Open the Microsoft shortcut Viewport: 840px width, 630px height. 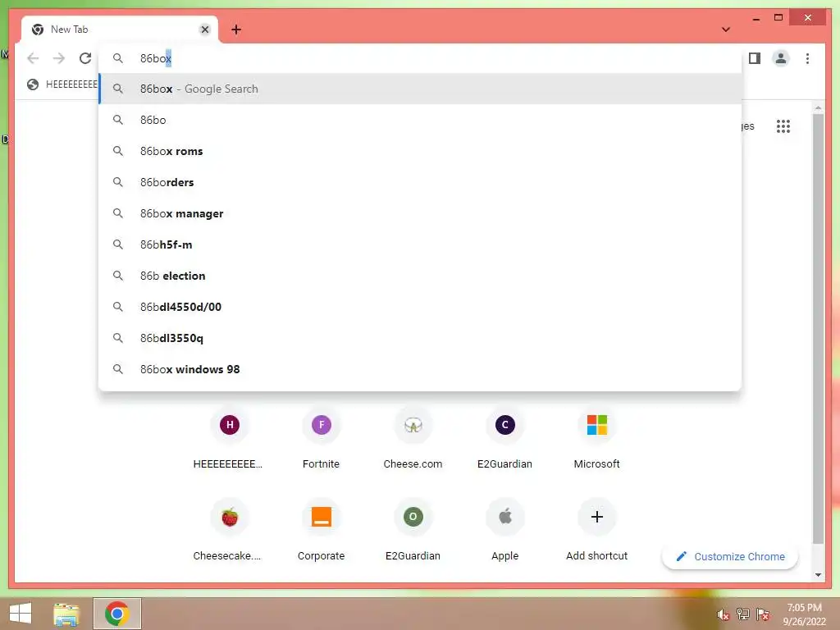pos(597,438)
